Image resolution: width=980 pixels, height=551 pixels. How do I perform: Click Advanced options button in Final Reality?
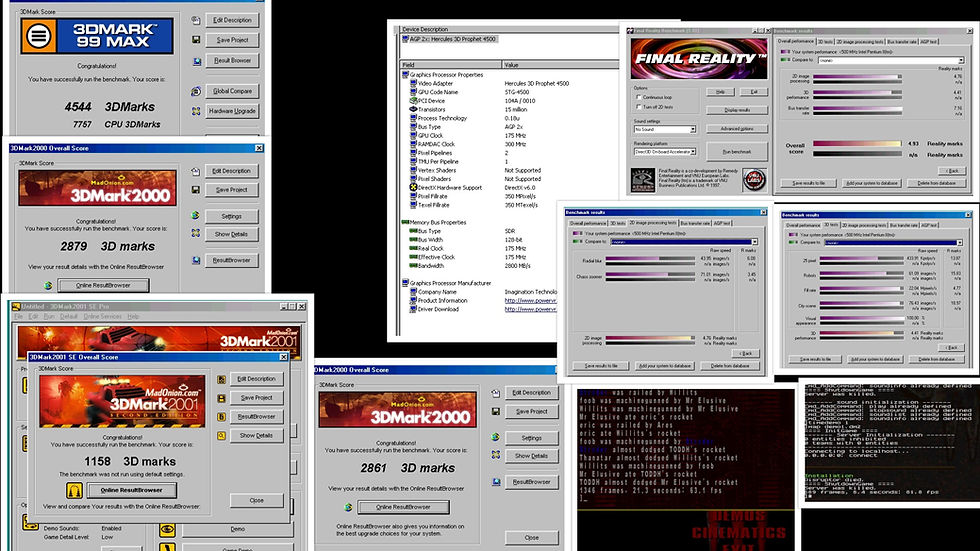coord(737,129)
